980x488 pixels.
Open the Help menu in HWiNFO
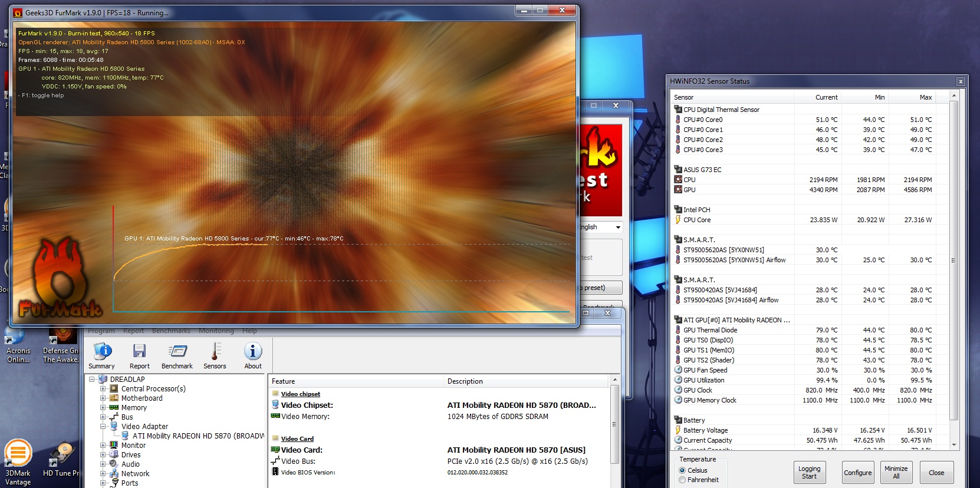click(249, 331)
